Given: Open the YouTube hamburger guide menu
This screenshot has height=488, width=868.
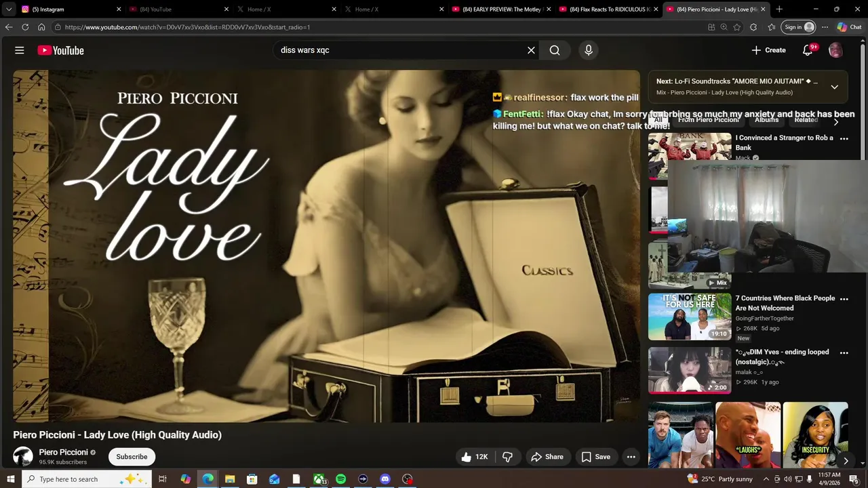Looking at the screenshot, I should (x=20, y=50).
